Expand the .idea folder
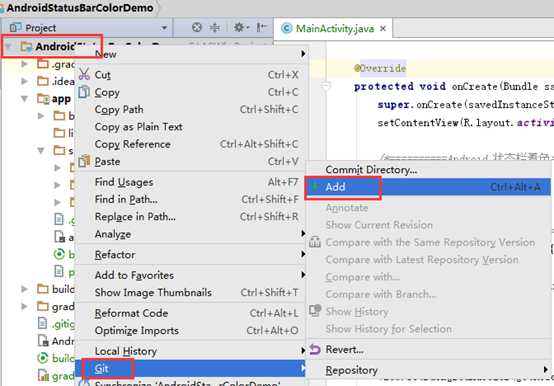Viewport: 554px width, 386px height. click(x=24, y=81)
